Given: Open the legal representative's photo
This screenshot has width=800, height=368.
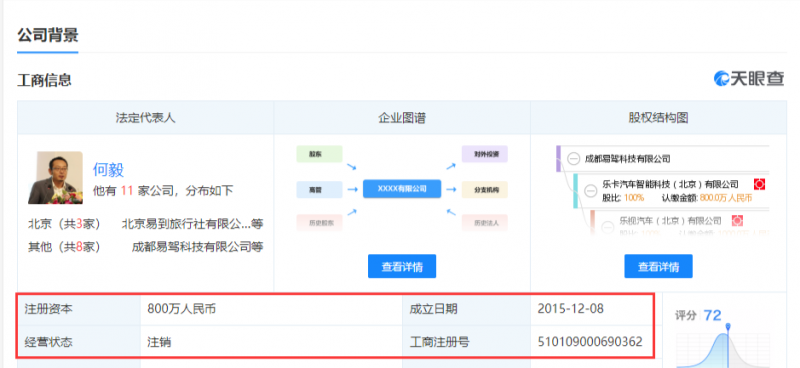Looking at the screenshot, I should (x=55, y=178).
